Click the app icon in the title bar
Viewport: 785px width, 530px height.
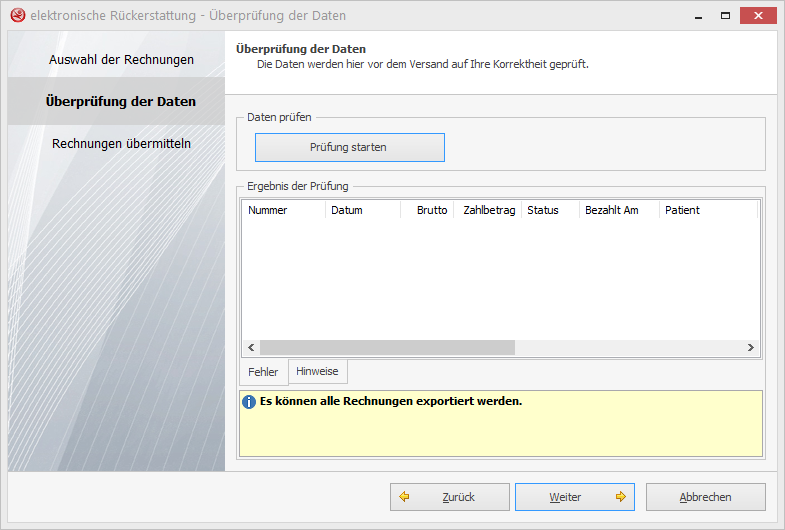click(x=17, y=16)
